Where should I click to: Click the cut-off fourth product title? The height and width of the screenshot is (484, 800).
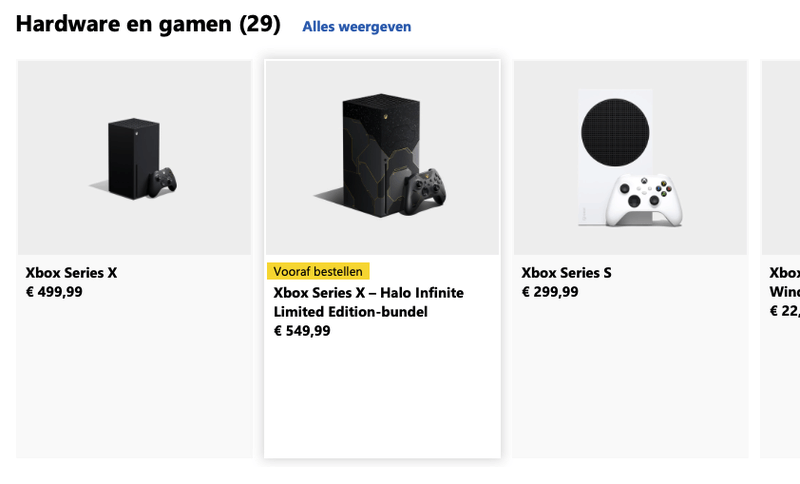pyautogui.click(x=784, y=282)
